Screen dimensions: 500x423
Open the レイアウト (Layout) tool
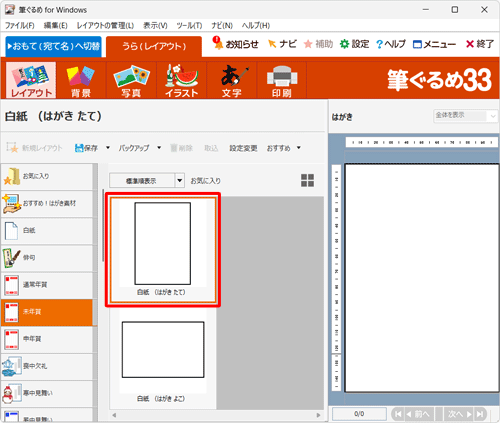tap(31, 80)
